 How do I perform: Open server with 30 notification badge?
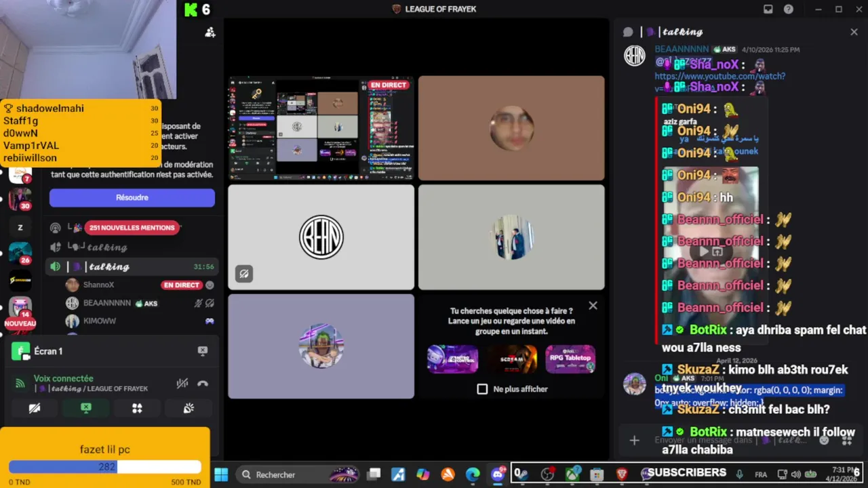click(x=20, y=200)
